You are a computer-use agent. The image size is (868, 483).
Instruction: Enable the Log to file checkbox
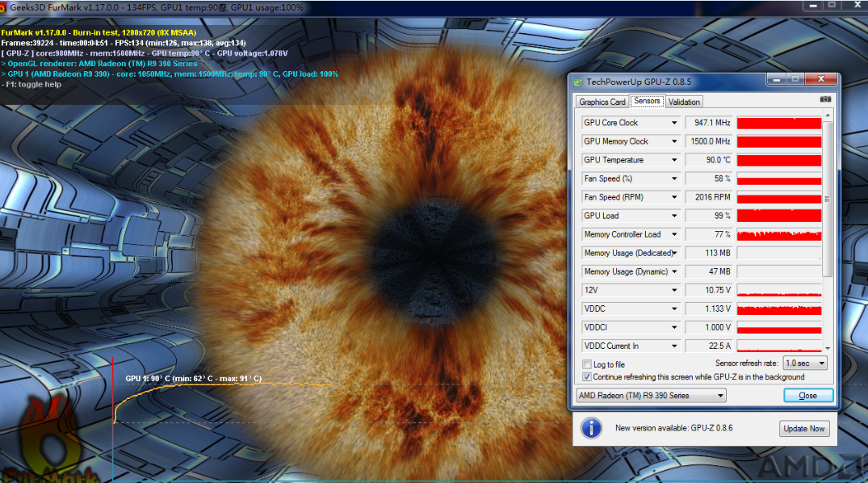pos(587,364)
